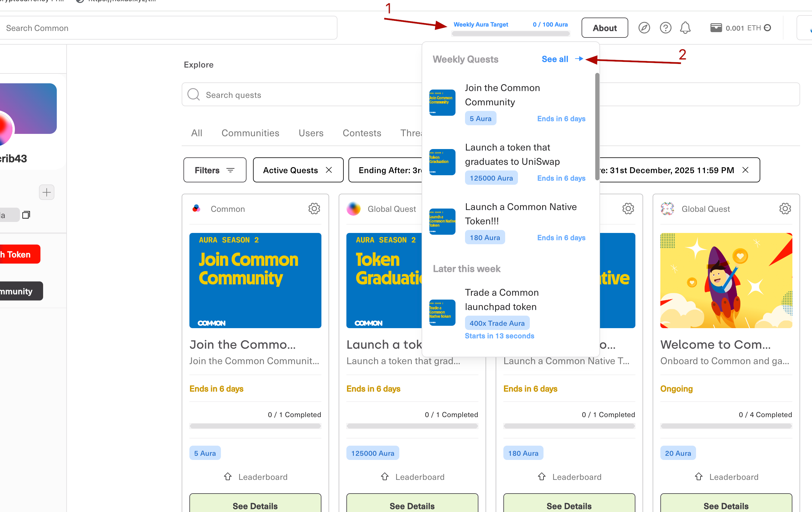
Task: Click the share icon beside Leaderboard on 180 Aura card
Action: (x=541, y=477)
